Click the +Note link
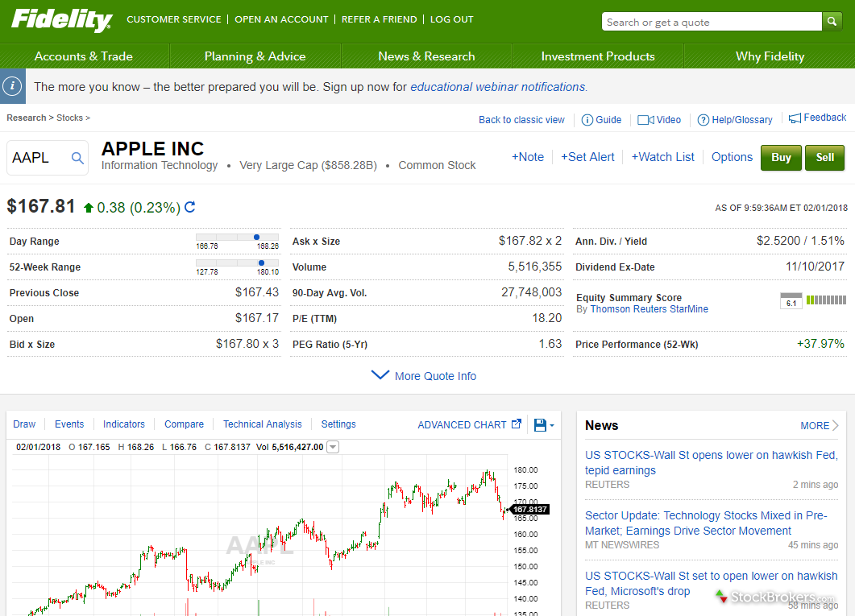 (527, 157)
